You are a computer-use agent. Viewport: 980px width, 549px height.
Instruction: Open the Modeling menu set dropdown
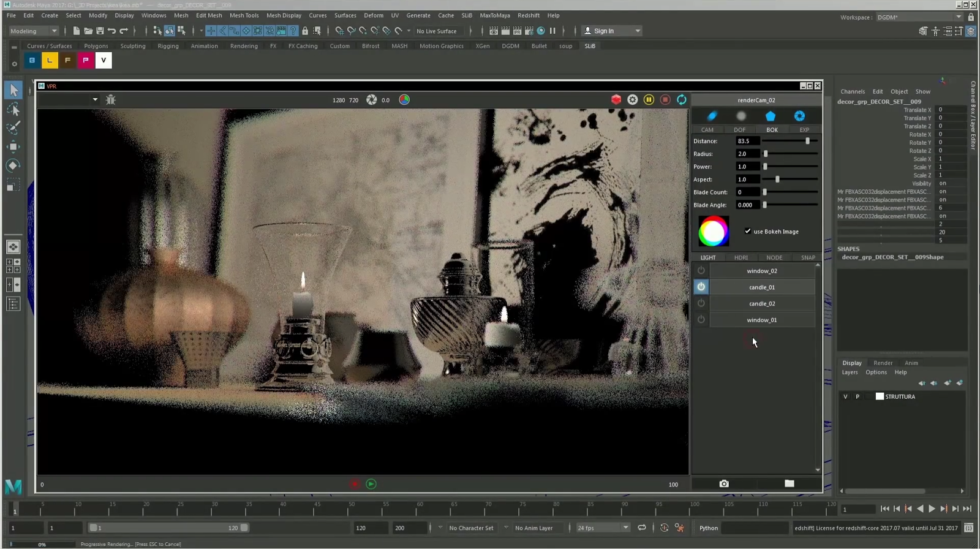[34, 31]
